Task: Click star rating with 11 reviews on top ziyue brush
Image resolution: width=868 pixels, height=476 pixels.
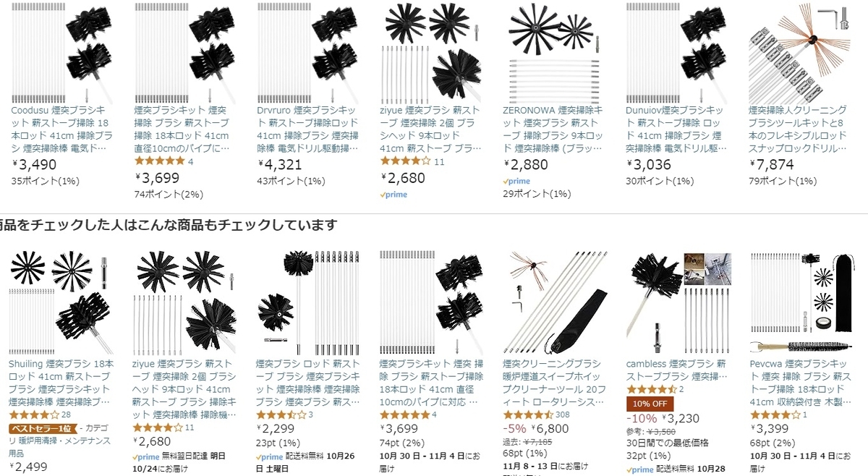Action: (x=405, y=161)
